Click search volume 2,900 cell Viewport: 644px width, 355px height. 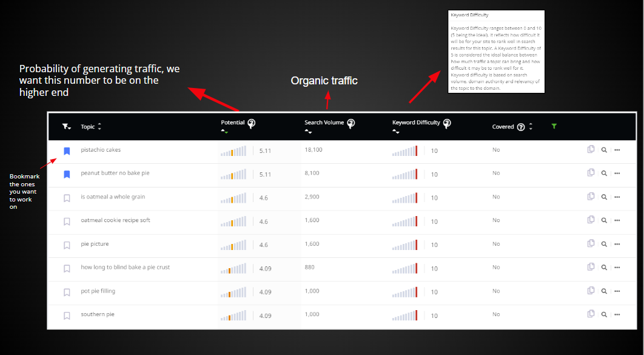click(x=312, y=197)
